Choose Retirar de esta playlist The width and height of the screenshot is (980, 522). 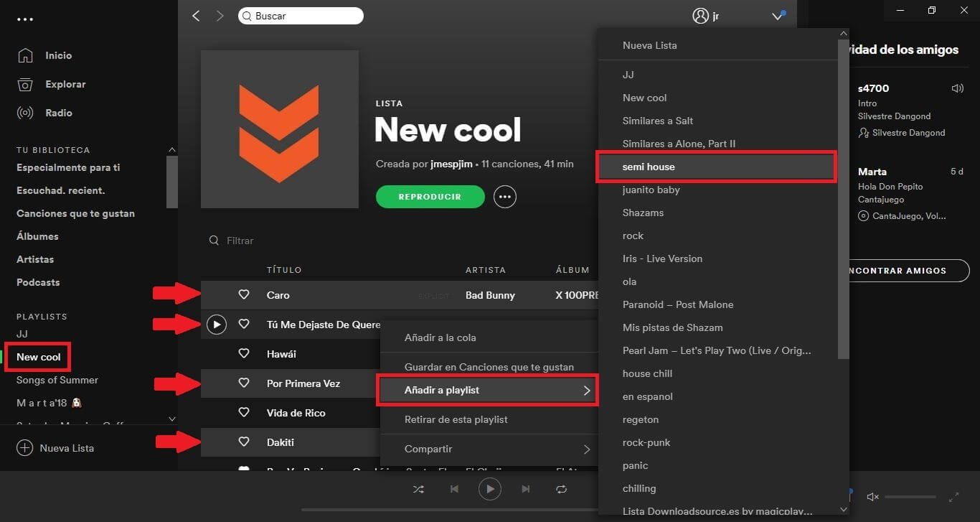click(x=489, y=419)
